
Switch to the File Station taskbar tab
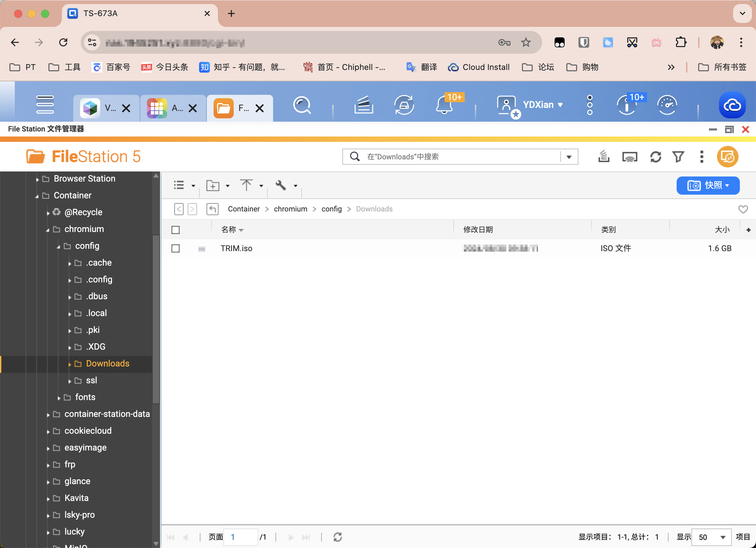coord(239,108)
